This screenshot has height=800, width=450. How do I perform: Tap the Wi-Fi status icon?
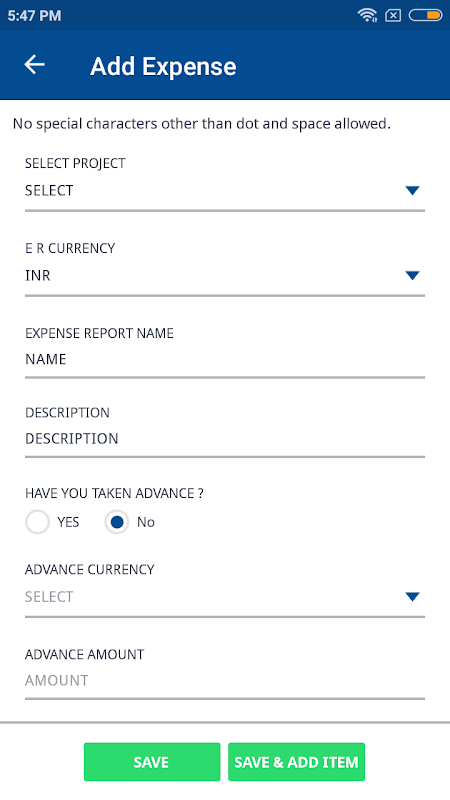coord(367,15)
